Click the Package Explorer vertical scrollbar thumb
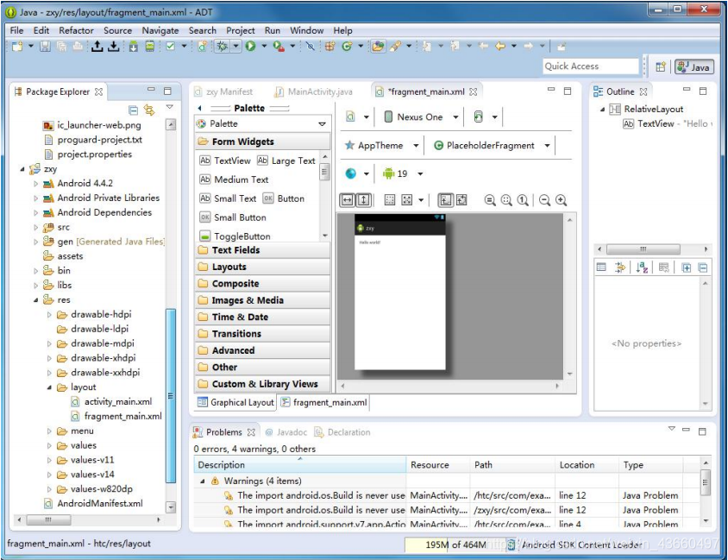Image resolution: width=728 pixels, height=560 pixels. (171, 396)
